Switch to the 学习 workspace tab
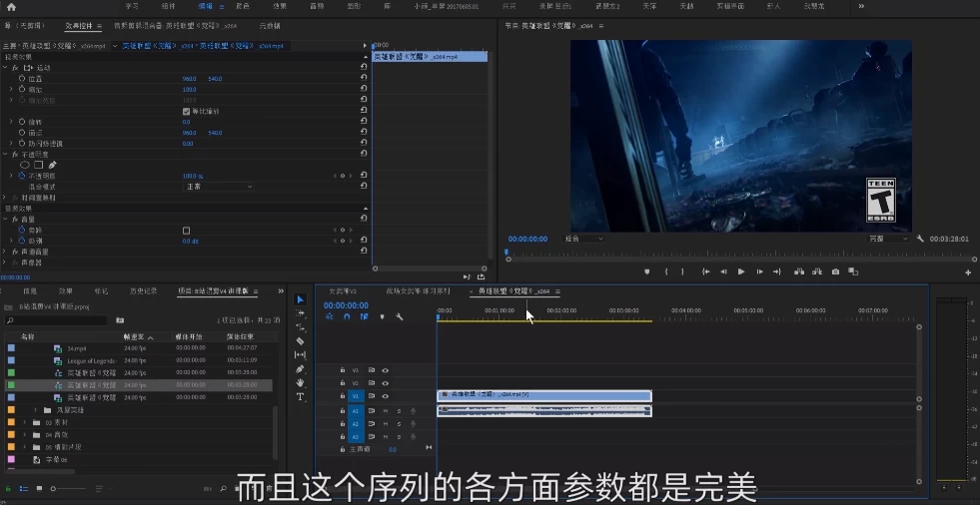This screenshot has height=528, width=980. pos(132,6)
